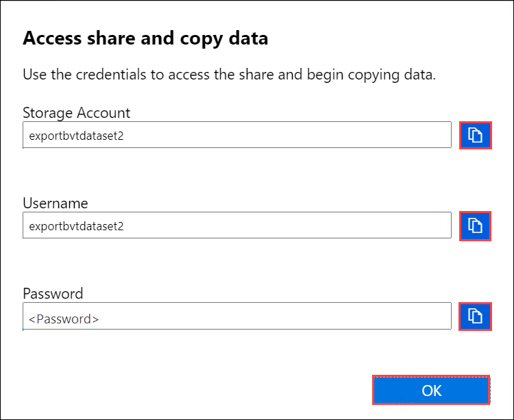Screen dimensions: 514x420
Task: Click "access the share" in the instructions
Action: (232, 75)
